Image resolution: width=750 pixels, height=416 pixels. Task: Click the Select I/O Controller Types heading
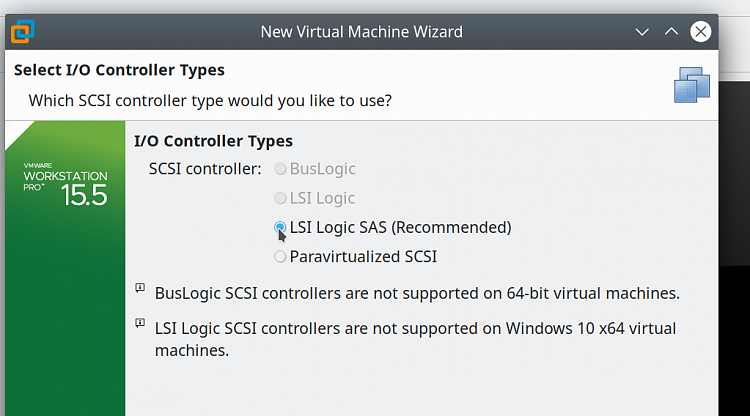point(119,70)
